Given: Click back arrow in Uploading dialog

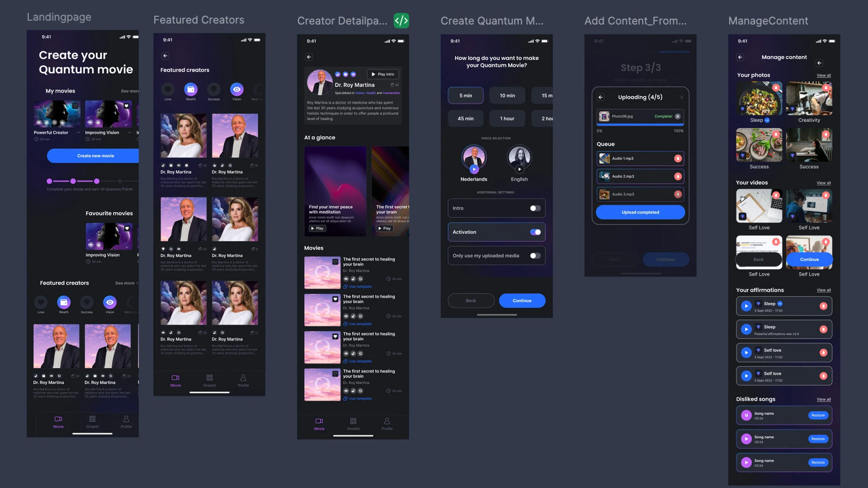Looking at the screenshot, I should click(601, 97).
